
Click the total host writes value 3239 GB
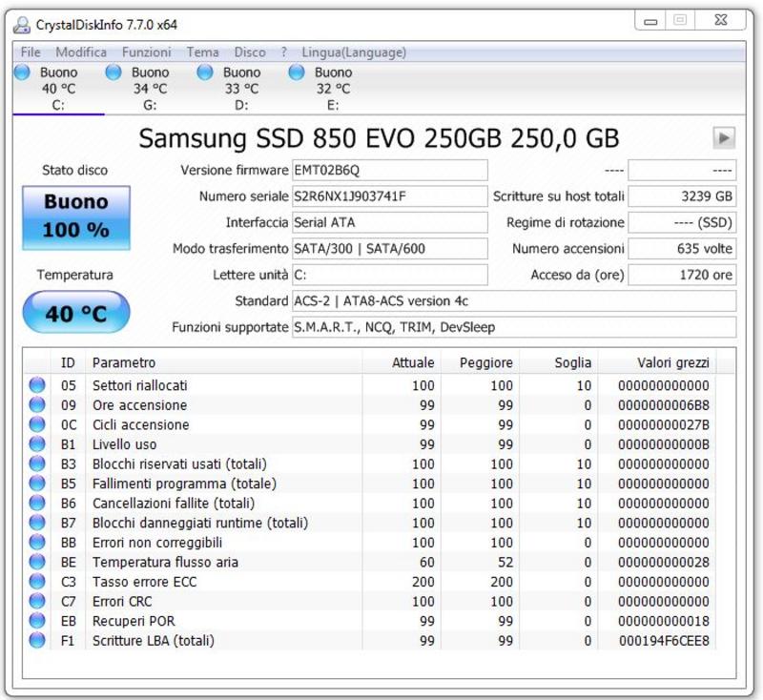[682, 196]
